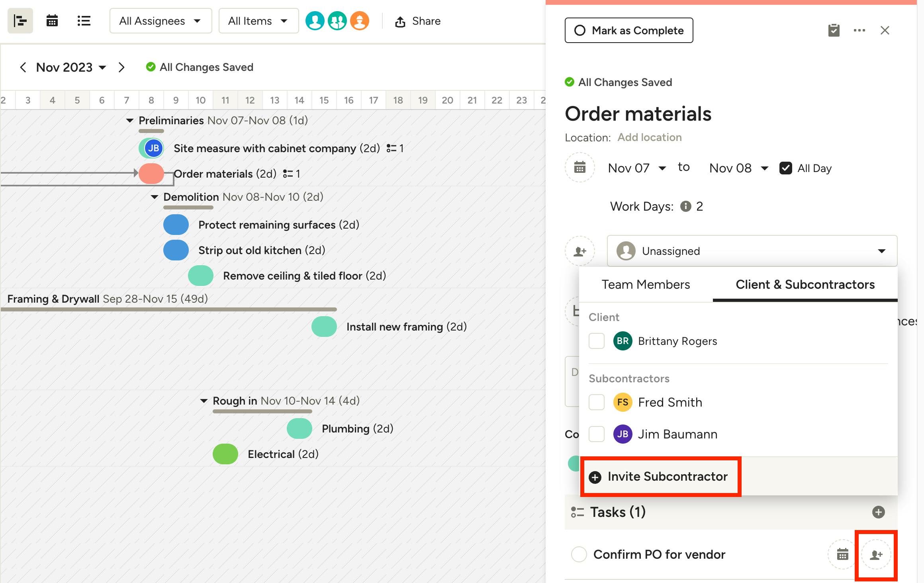The width and height of the screenshot is (924, 583).
Task: Check the Fred Smith subcontractor checkbox
Action: tap(596, 402)
